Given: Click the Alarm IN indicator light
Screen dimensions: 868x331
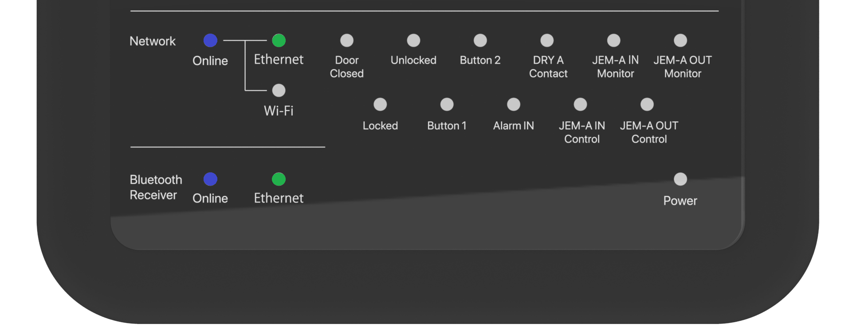Looking at the screenshot, I should (x=514, y=105).
